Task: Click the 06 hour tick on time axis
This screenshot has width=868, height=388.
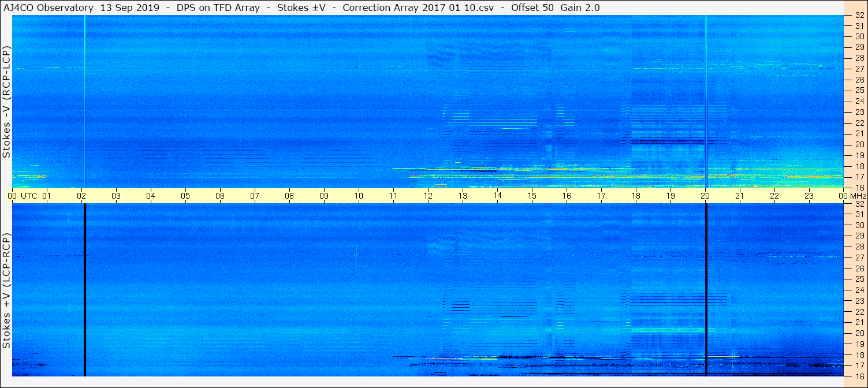Action: 220,196
